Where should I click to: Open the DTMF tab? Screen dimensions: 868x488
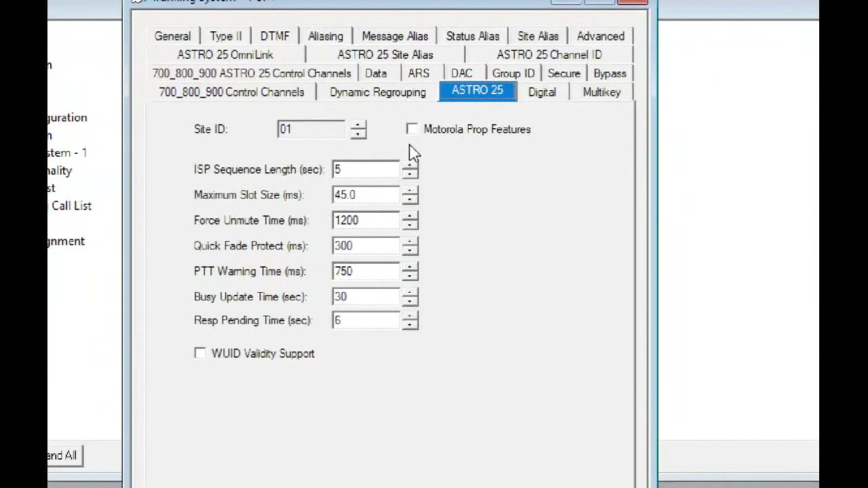tap(275, 36)
